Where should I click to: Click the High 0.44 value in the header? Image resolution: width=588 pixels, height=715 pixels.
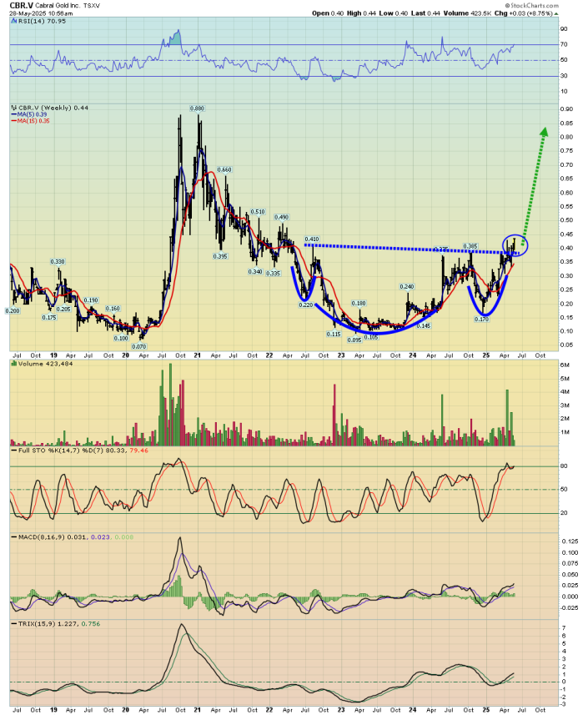[x=361, y=13]
